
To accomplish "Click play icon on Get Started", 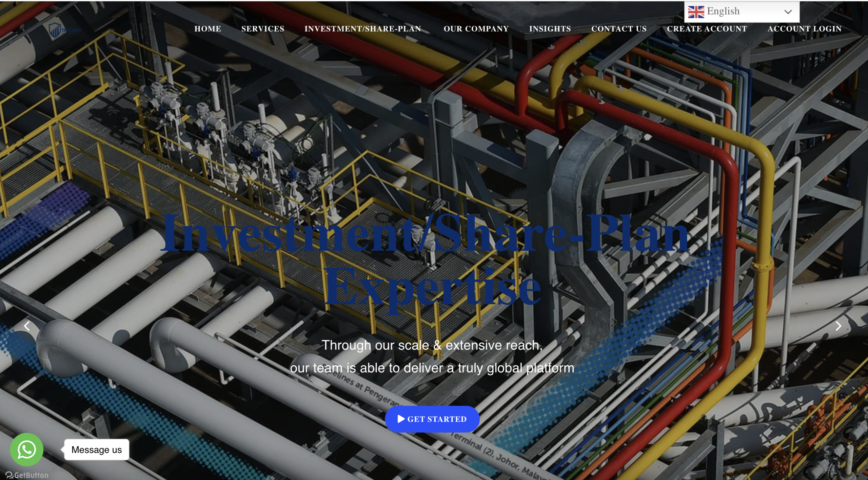I will coord(401,419).
